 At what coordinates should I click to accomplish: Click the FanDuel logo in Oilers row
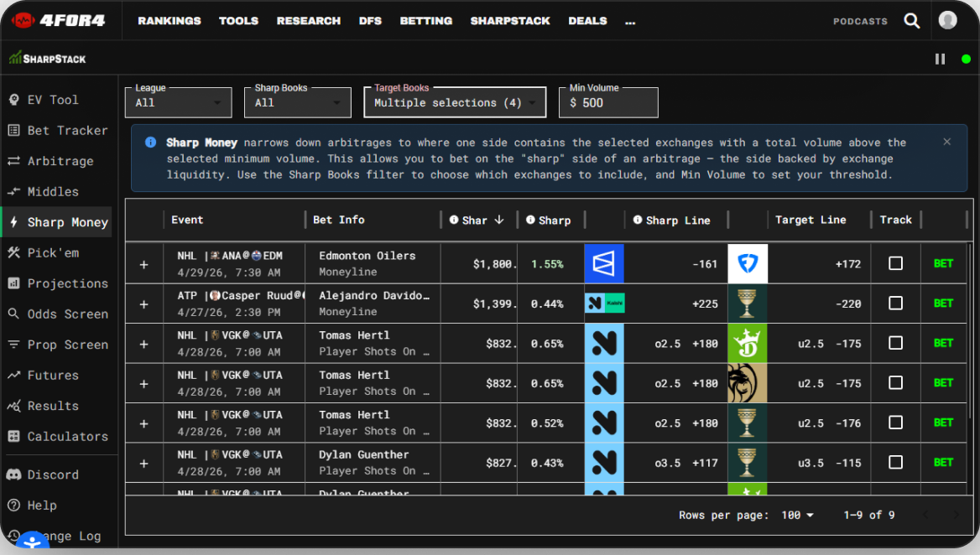(748, 263)
